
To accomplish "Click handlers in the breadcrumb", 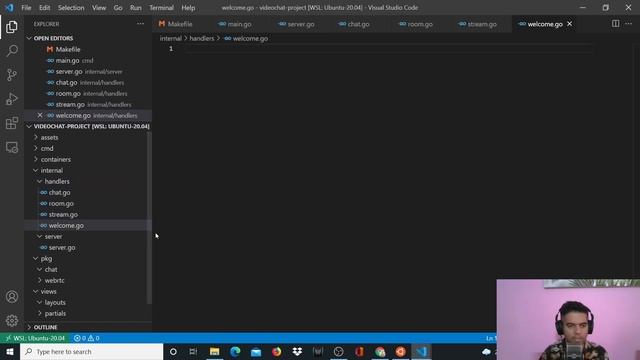I will [x=202, y=38].
